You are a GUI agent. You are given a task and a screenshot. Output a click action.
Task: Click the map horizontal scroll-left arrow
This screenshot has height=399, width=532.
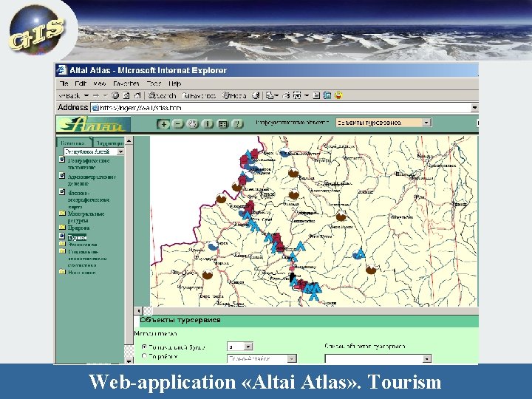click(138, 310)
